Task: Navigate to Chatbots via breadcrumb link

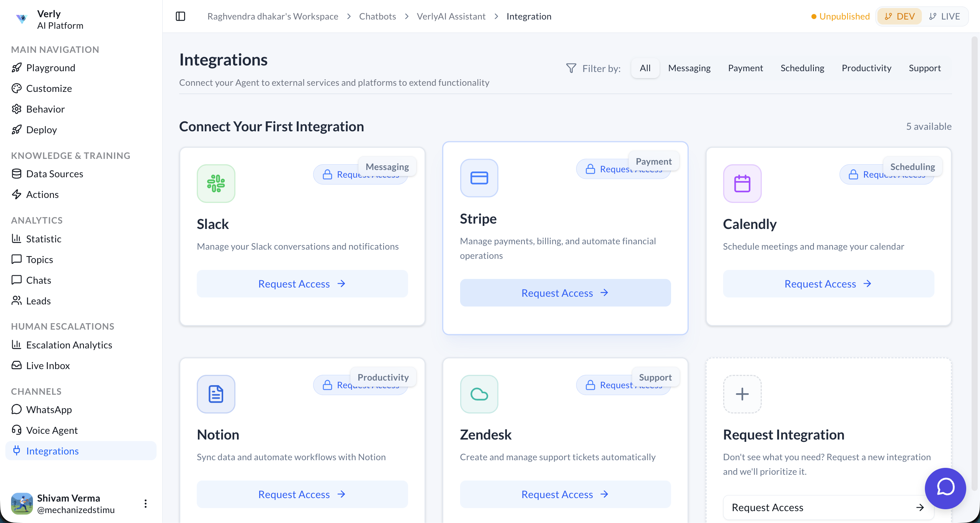Action: pyautogui.click(x=377, y=16)
